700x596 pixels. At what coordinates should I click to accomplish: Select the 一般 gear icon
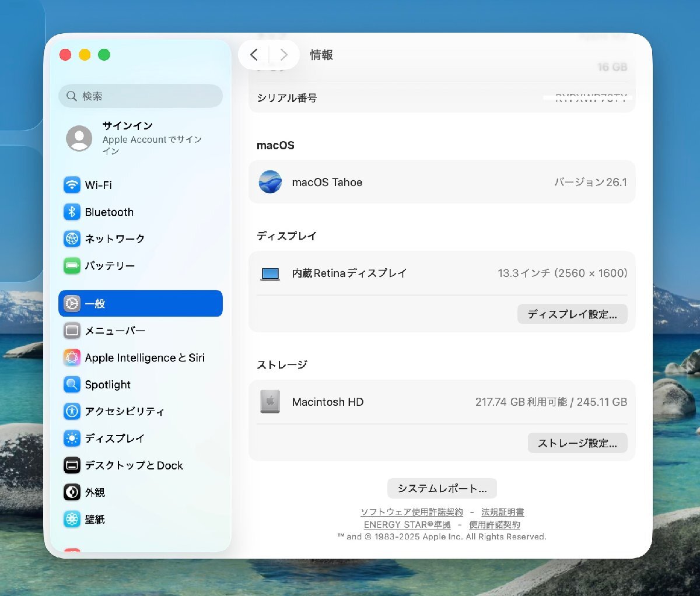pyautogui.click(x=72, y=303)
